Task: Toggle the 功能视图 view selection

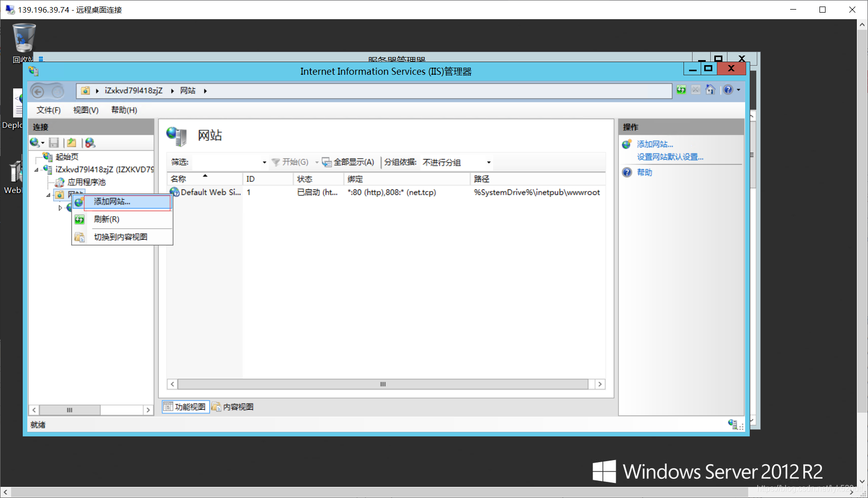Action: pos(186,407)
